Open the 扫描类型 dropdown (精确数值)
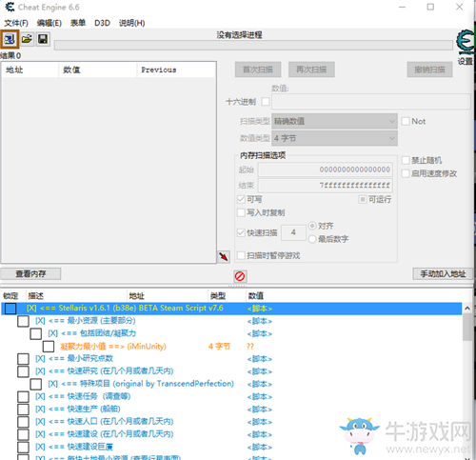The image size is (476, 460). point(334,121)
